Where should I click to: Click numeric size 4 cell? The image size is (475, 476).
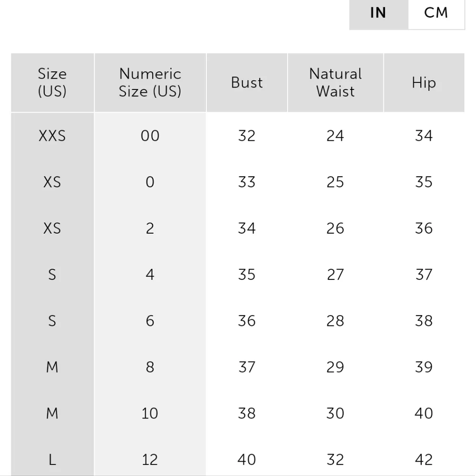[x=150, y=274]
